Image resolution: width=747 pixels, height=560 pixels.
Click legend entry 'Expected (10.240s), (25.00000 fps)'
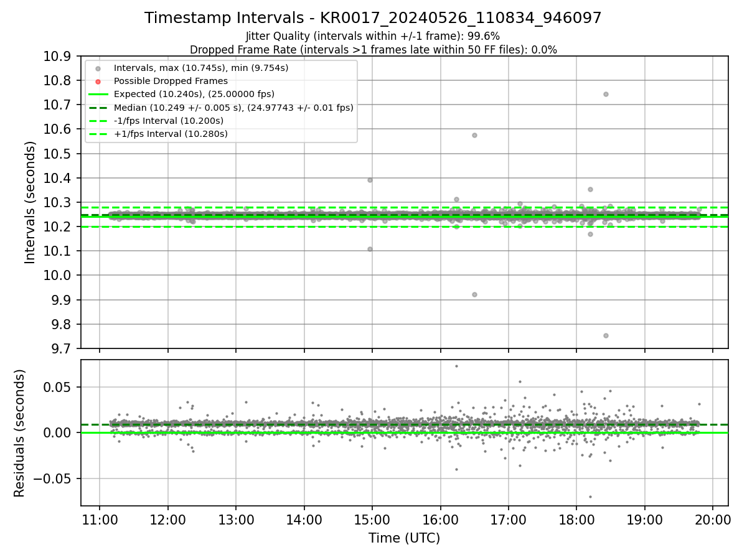pyautogui.click(x=194, y=94)
